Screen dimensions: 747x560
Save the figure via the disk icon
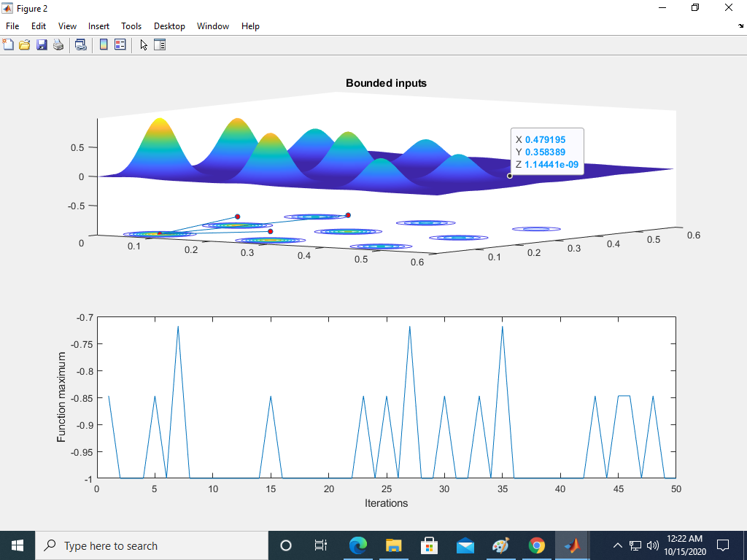[42, 44]
